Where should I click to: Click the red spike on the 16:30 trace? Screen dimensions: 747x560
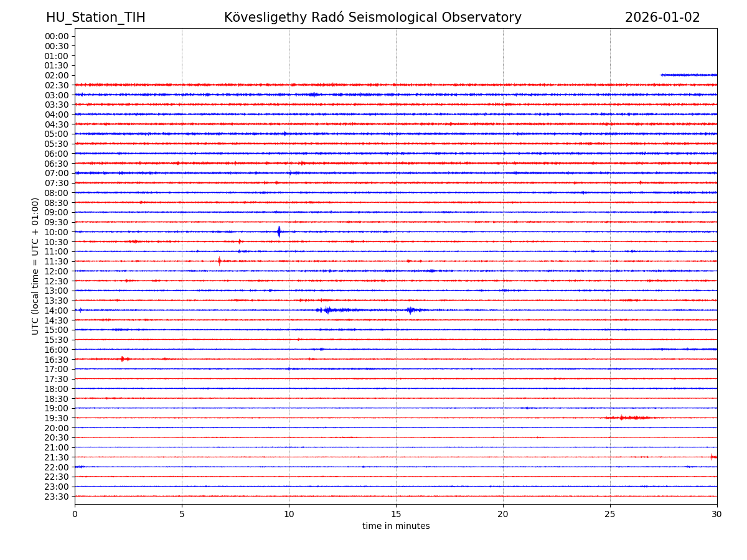tap(123, 359)
